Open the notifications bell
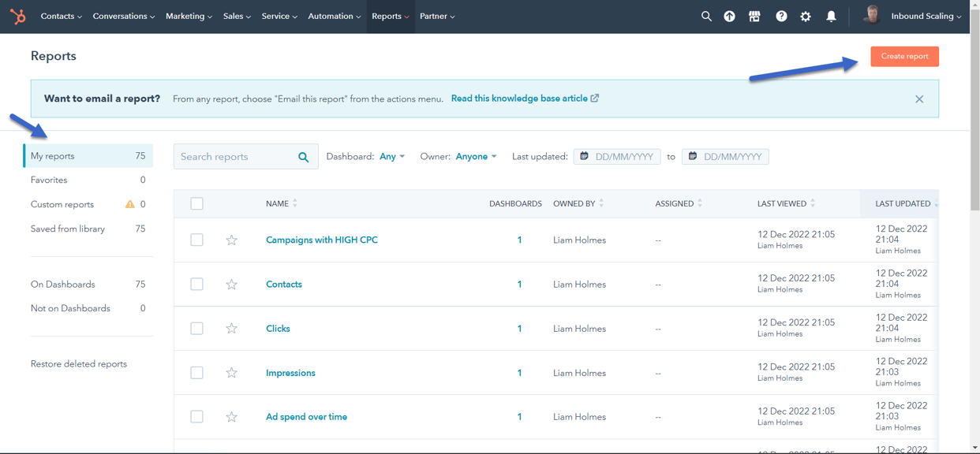This screenshot has height=454, width=980. (831, 16)
